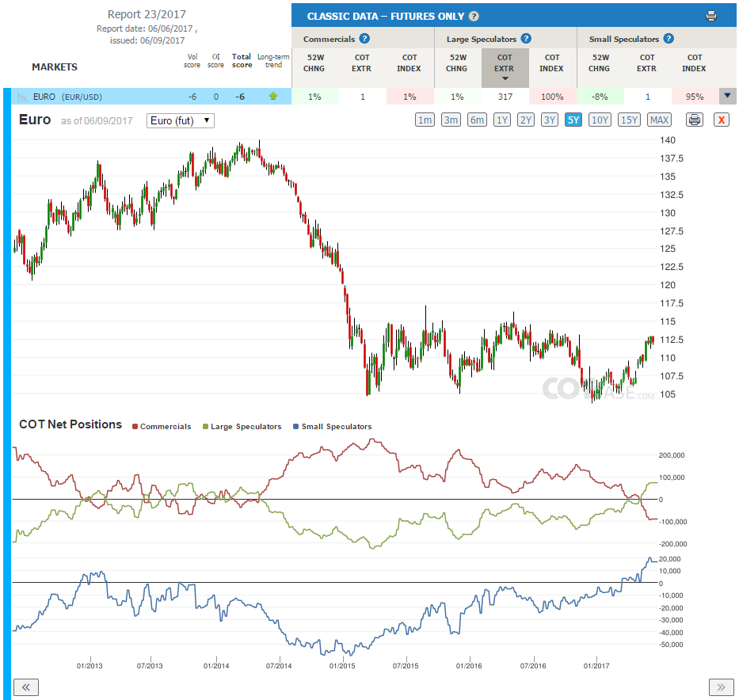
Task: Click the OI score column header
Action: point(216,61)
